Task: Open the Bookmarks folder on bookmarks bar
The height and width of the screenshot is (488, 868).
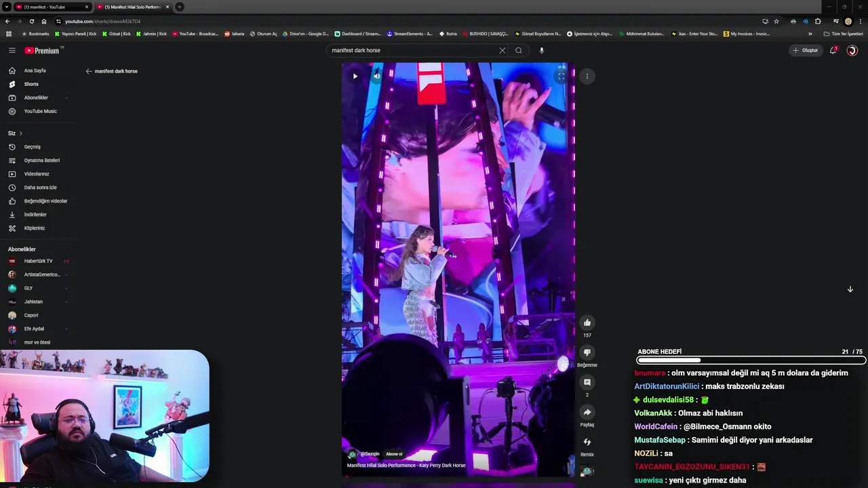Action: click(x=36, y=34)
